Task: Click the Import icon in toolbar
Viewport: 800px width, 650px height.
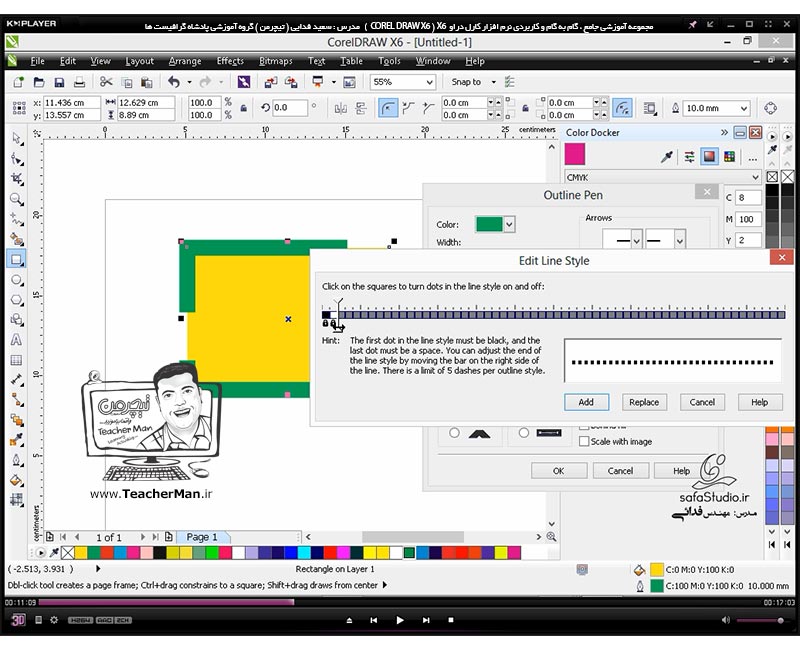Action: pyautogui.click(x=270, y=82)
